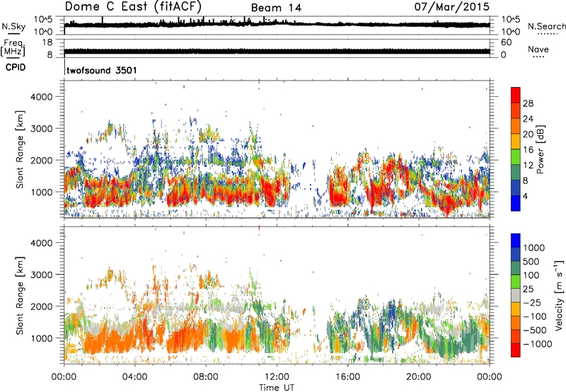Screen dimensions: 566x392
Task: Click the sky noise trace panel
Action: pyautogui.click(x=277, y=25)
